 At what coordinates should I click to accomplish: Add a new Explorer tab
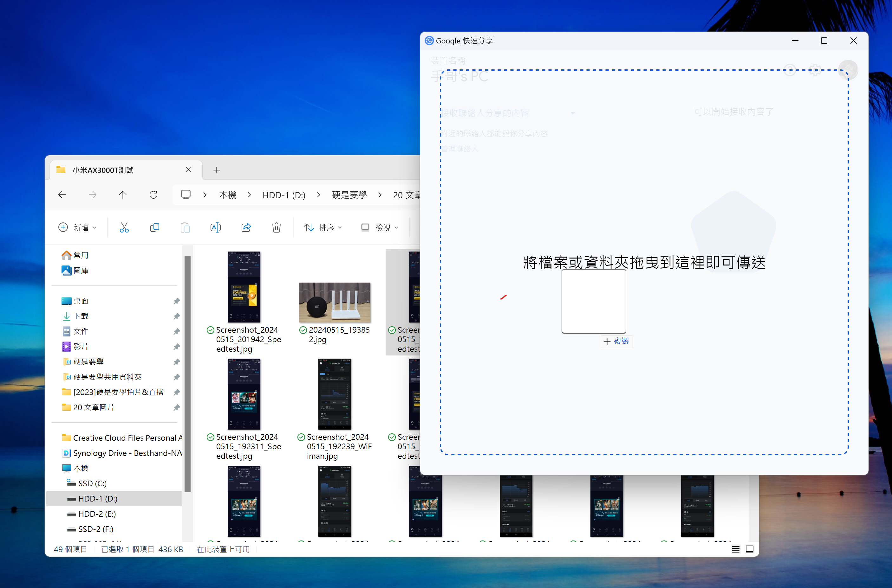[217, 170]
